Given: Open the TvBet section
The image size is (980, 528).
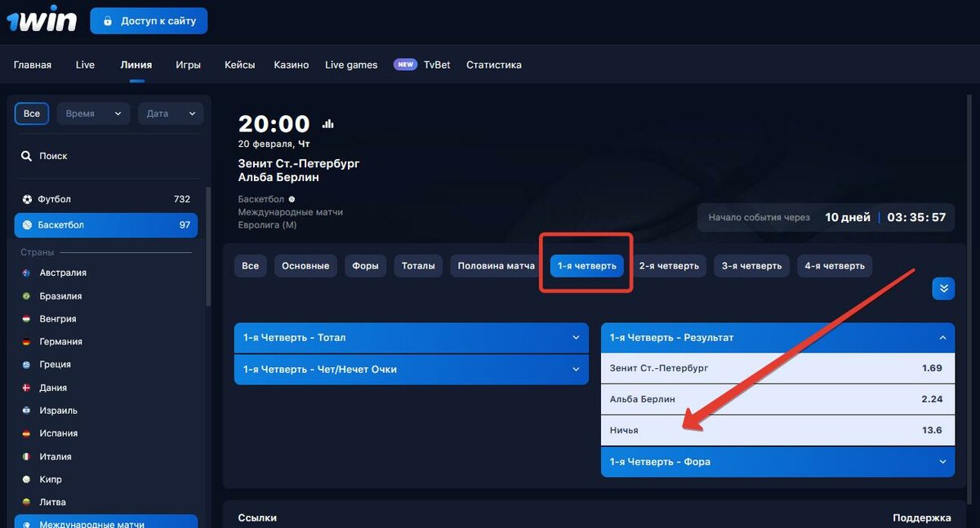Looking at the screenshot, I should pos(437,65).
